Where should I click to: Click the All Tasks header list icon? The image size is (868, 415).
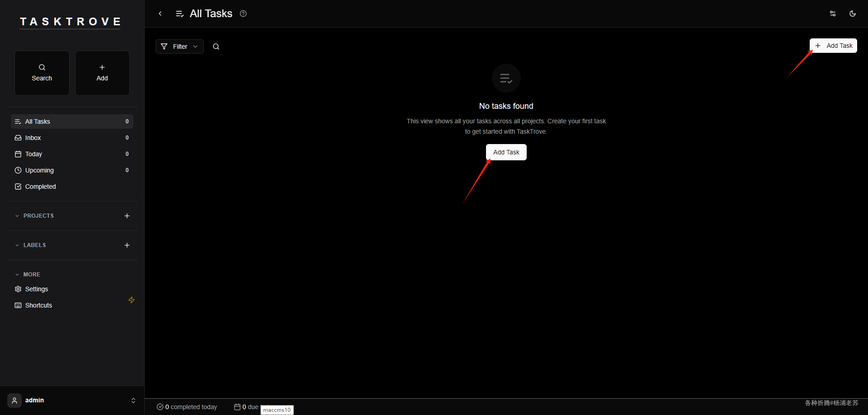pyautogui.click(x=179, y=14)
